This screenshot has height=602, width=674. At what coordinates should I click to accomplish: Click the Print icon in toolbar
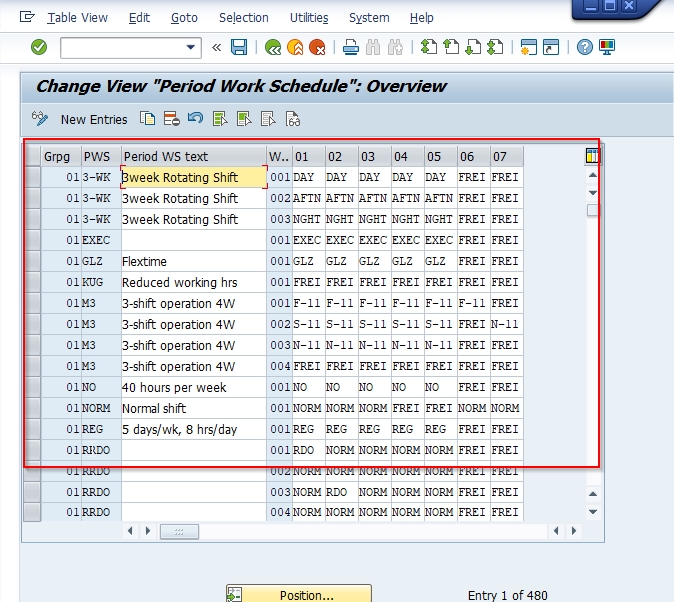350,47
